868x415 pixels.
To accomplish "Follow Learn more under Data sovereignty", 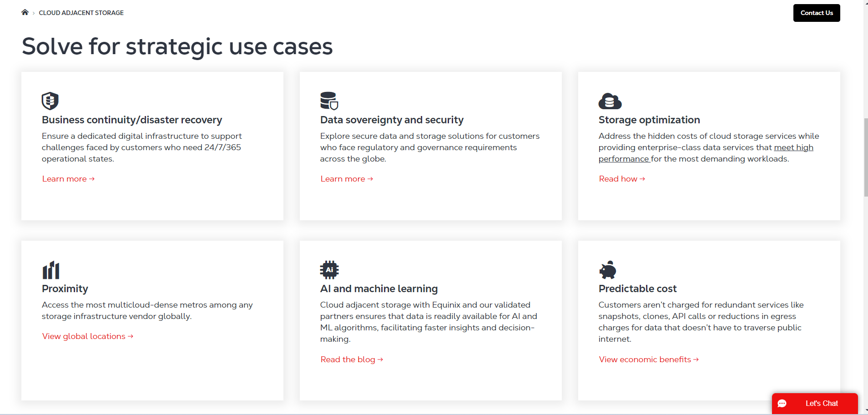I will 347,179.
